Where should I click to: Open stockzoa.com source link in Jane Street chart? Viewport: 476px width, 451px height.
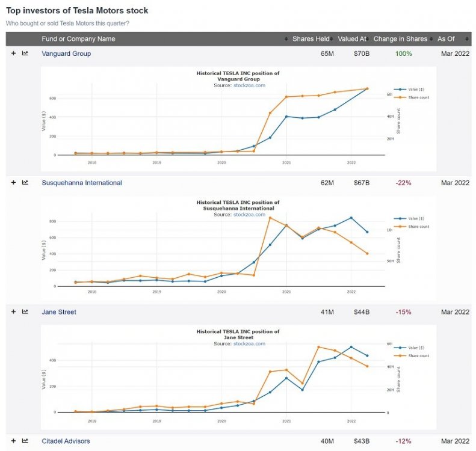[249, 344]
